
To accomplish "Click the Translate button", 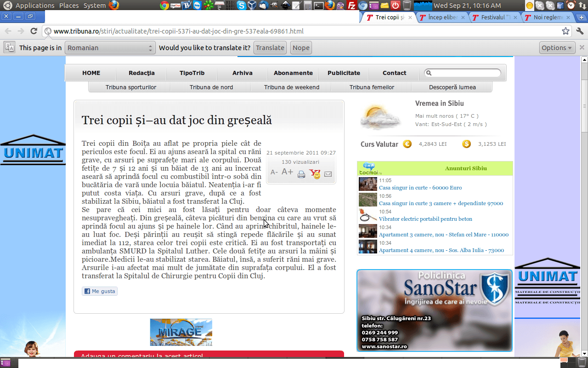I will (270, 48).
